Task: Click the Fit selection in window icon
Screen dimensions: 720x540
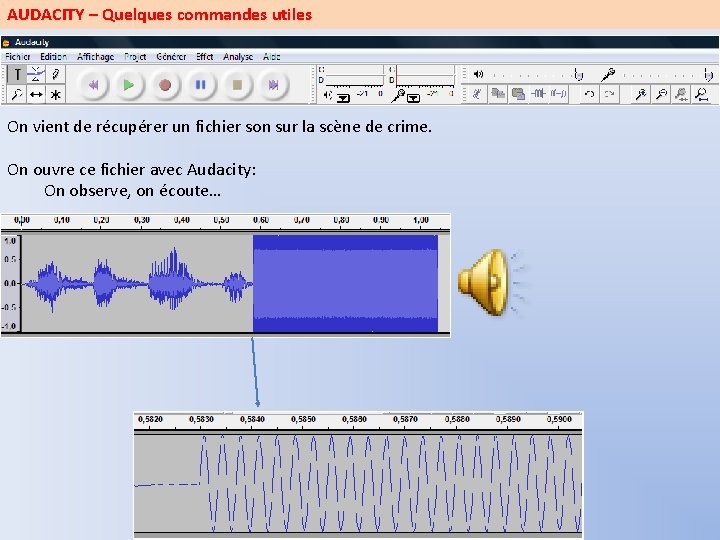Action: click(681, 94)
